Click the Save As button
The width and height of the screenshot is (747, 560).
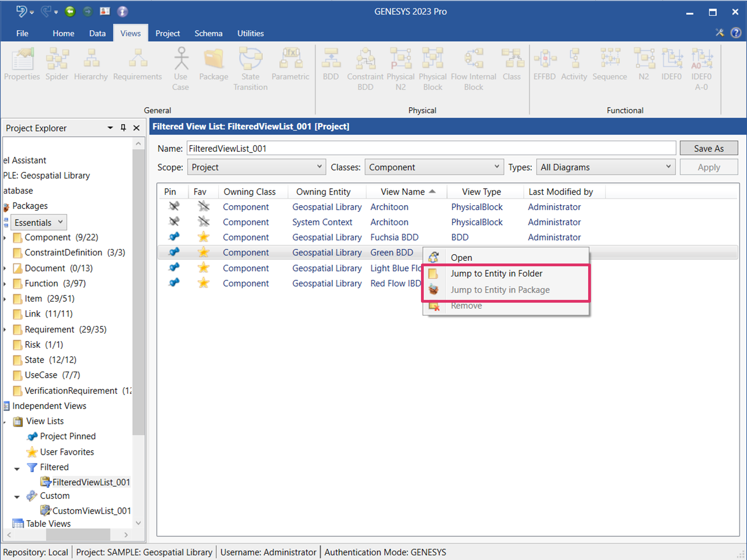coord(708,148)
